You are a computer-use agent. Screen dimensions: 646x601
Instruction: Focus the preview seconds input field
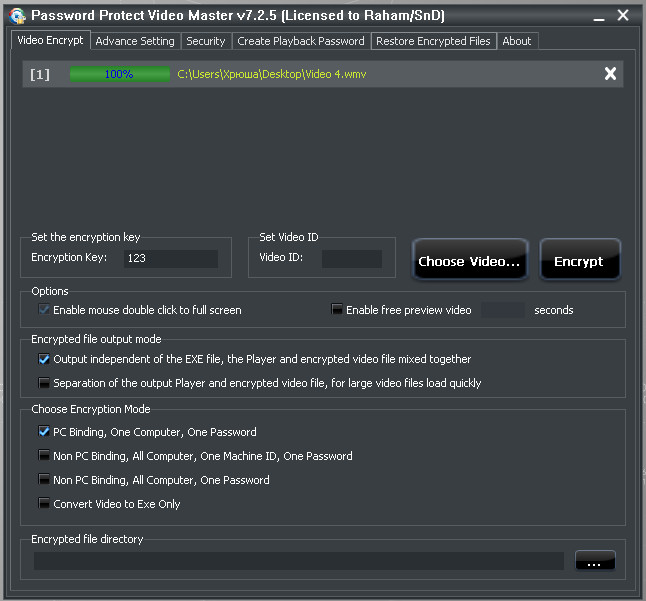[503, 310]
